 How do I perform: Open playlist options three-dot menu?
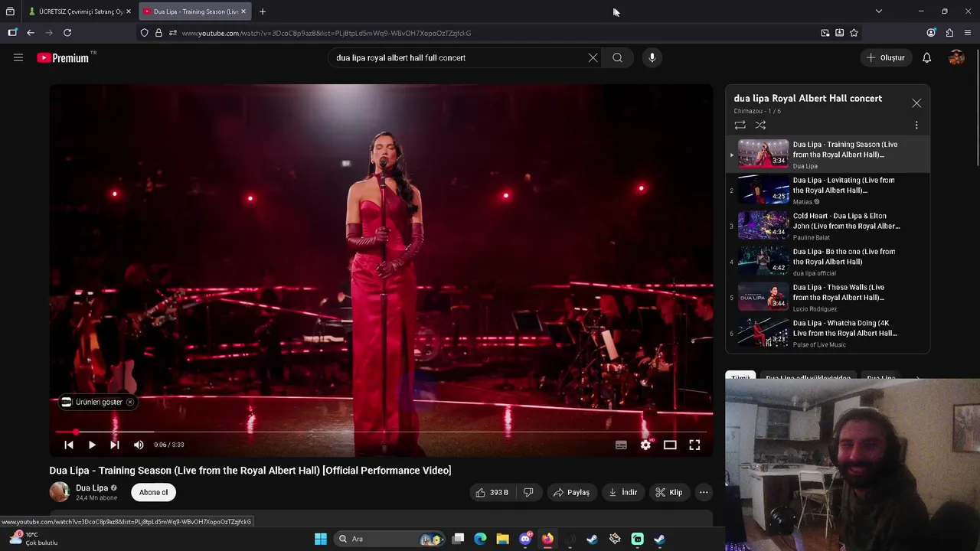(x=916, y=125)
